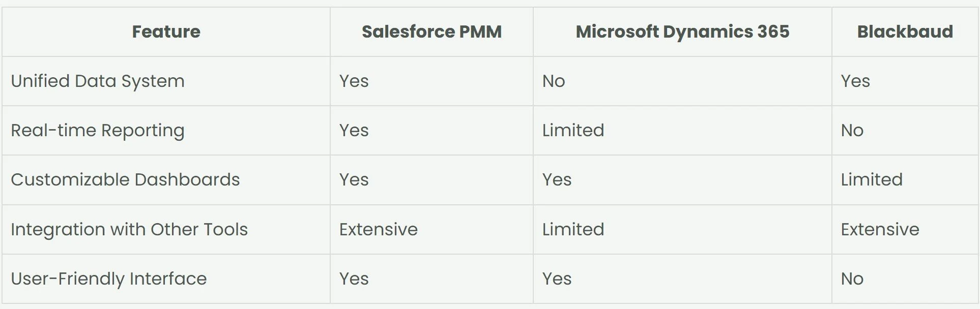
Task: Click 'No' under Microsoft Dynamics Unified Data
Action: [x=554, y=81]
